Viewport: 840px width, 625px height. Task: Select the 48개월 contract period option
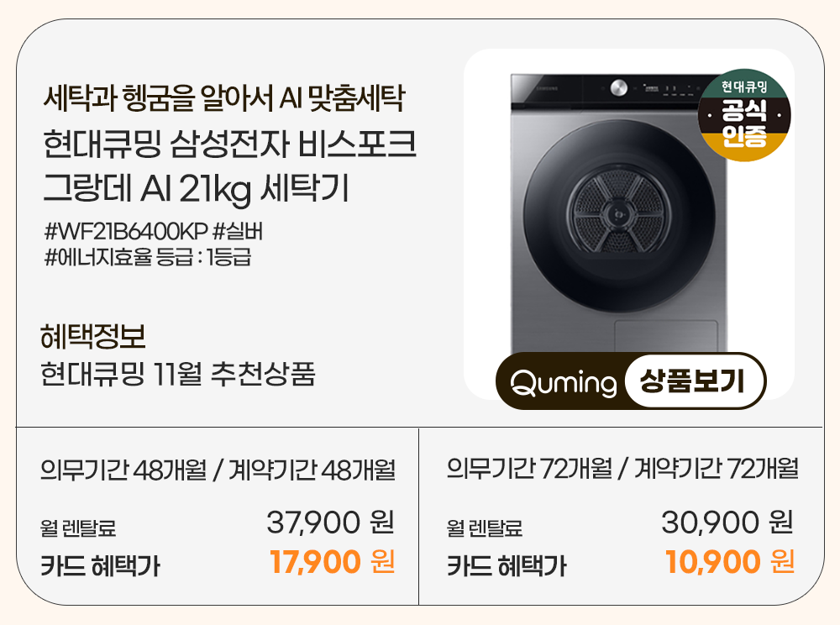(218, 470)
